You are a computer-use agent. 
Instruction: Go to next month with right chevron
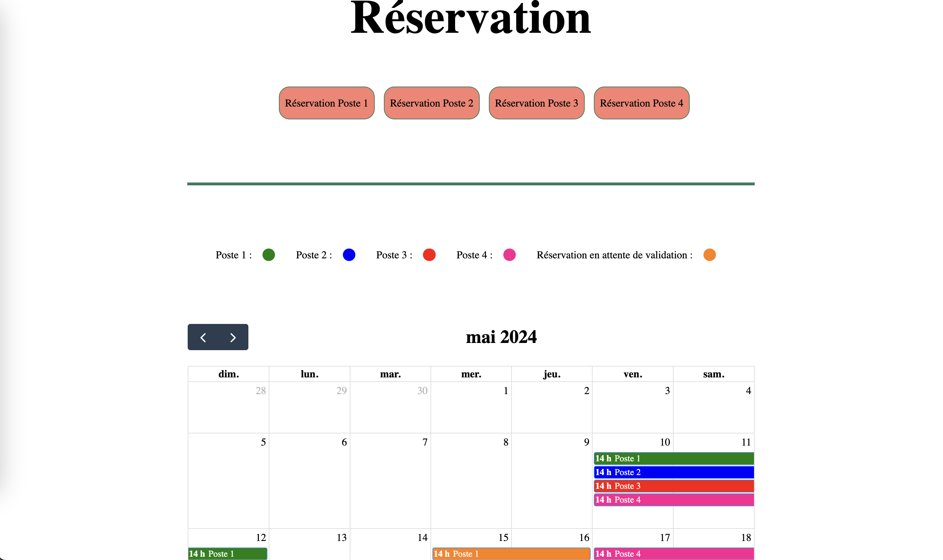point(233,337)
